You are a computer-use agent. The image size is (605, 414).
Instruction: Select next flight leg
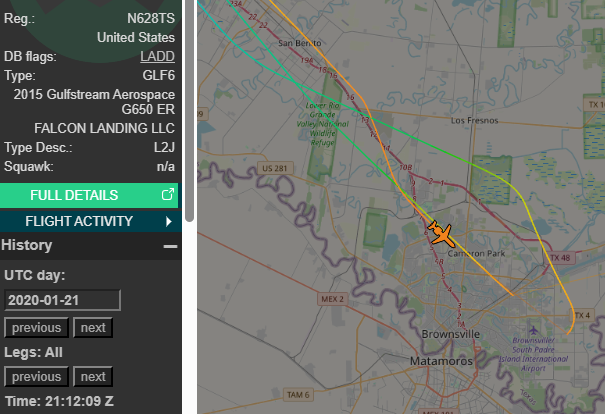[93, 377]
